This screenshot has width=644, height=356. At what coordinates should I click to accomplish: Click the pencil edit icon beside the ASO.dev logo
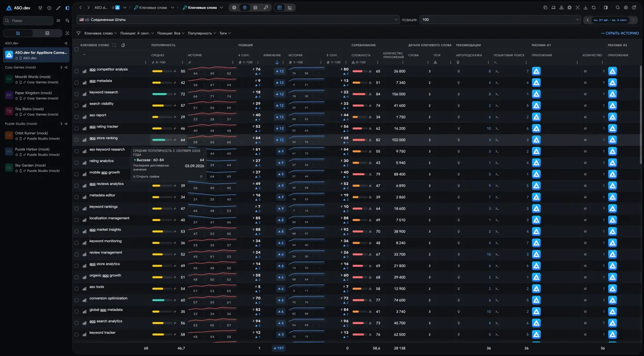tap(58, 8)
